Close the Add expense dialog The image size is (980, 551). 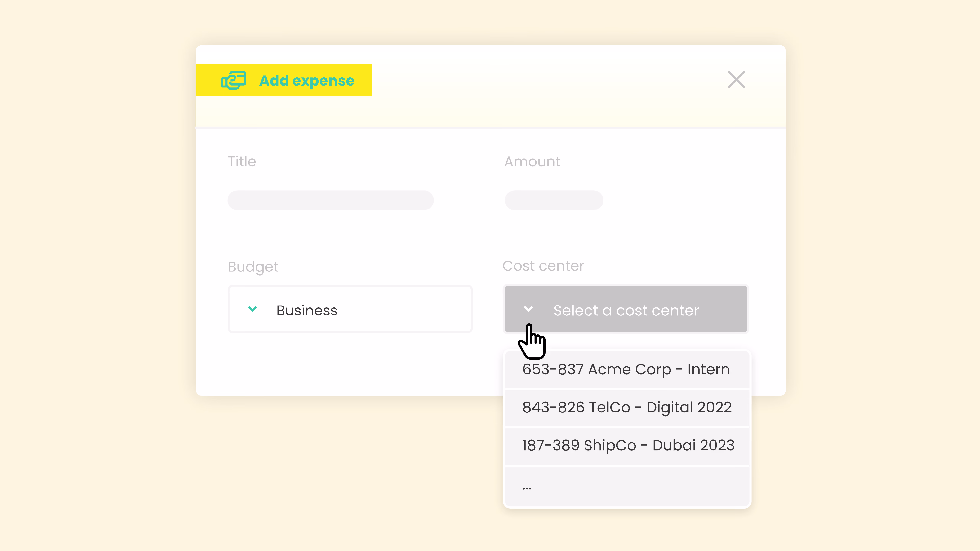tap(736, 79)
